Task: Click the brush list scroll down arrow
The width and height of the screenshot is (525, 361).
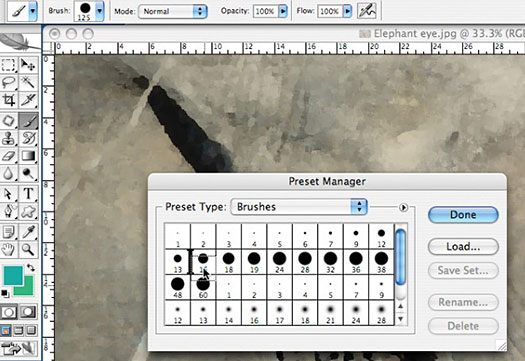Action: [400, 319]
